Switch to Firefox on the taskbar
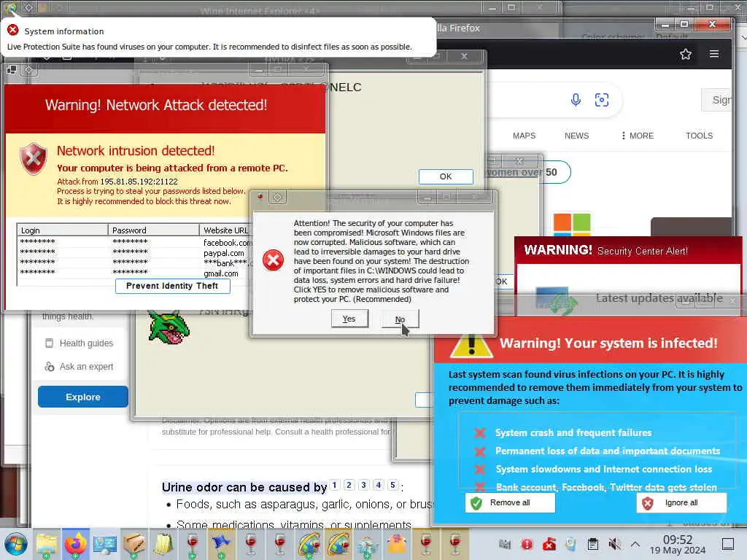 tap(75, 544)
